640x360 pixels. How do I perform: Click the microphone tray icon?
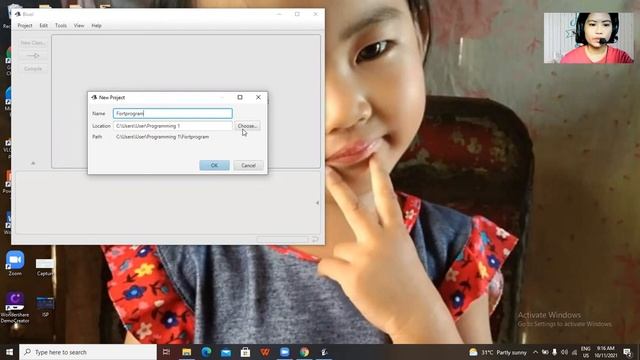click(554, 352)
